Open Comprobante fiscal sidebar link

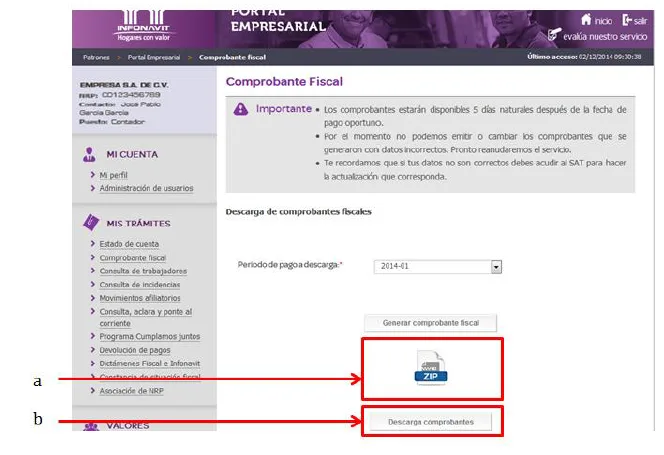133,258
